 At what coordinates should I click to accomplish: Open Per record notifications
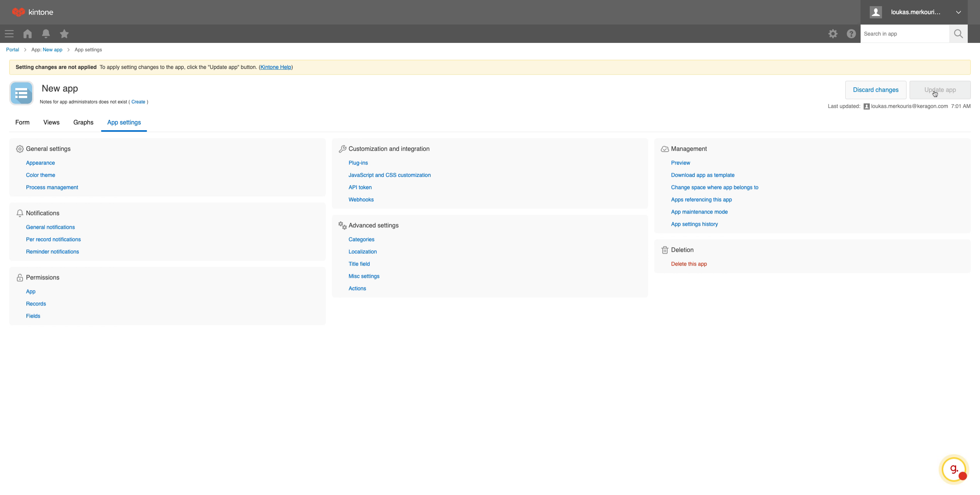tap(53, 239)
